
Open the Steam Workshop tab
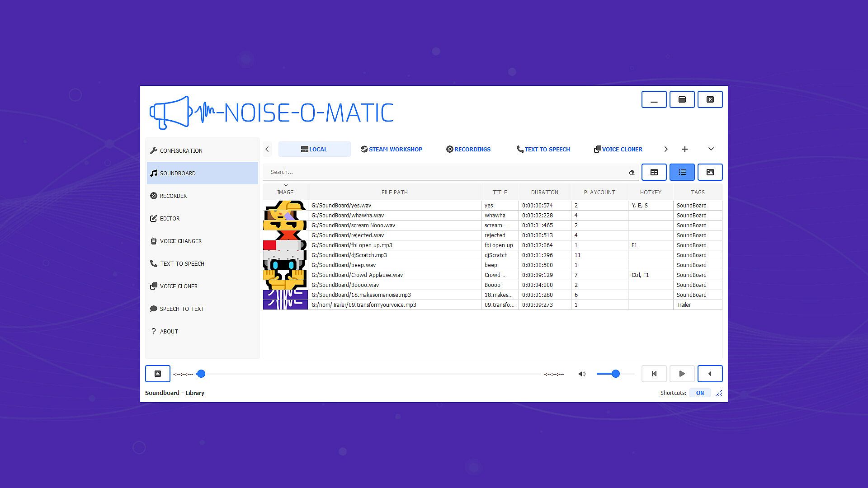[392, 149]
